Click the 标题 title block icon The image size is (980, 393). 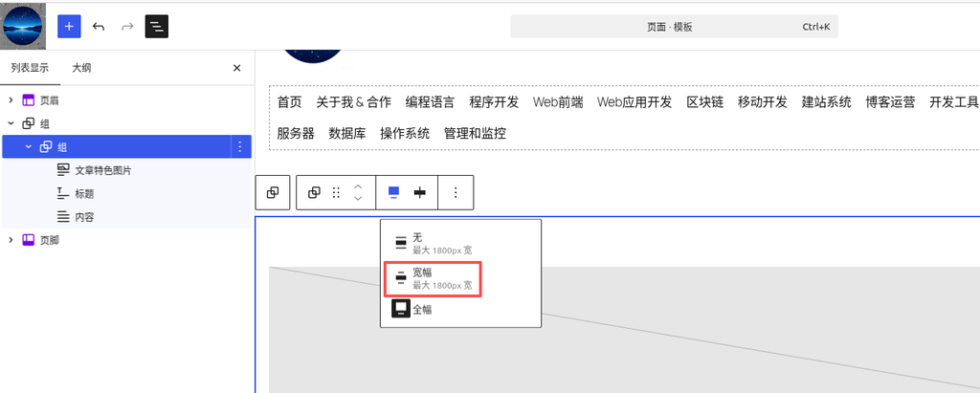[x=63, y=194]
